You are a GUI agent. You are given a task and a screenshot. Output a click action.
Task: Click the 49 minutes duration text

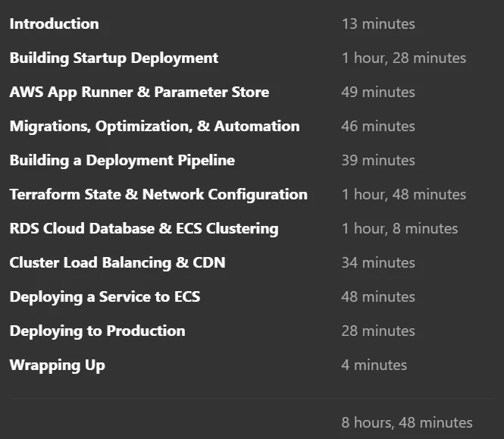click(x=378, y=93)
